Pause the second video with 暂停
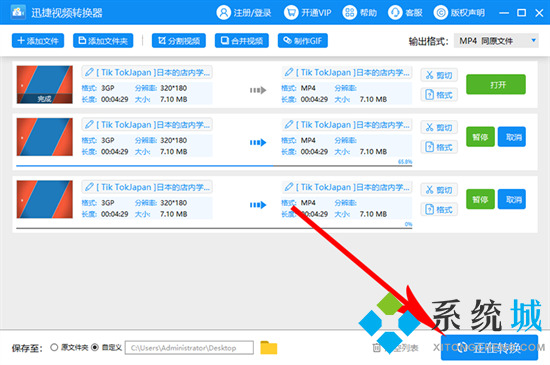Screen dimensions: 550x365 [x=480, y=137]
